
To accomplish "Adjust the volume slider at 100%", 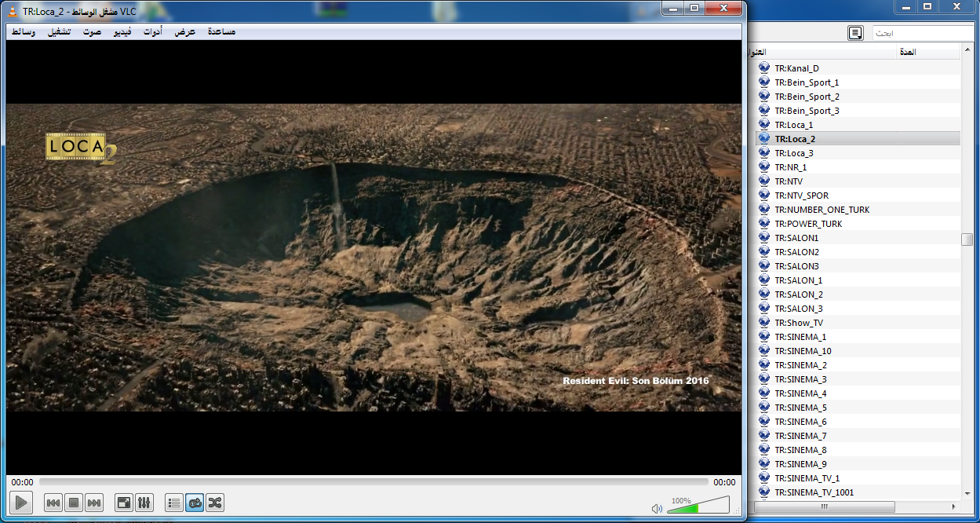I will click(698, 505).
